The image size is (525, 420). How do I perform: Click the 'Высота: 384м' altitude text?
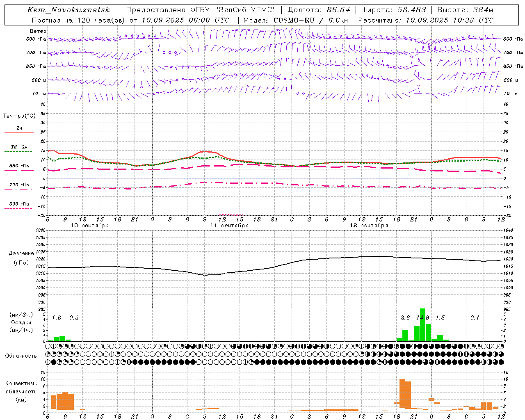point(465,10)
